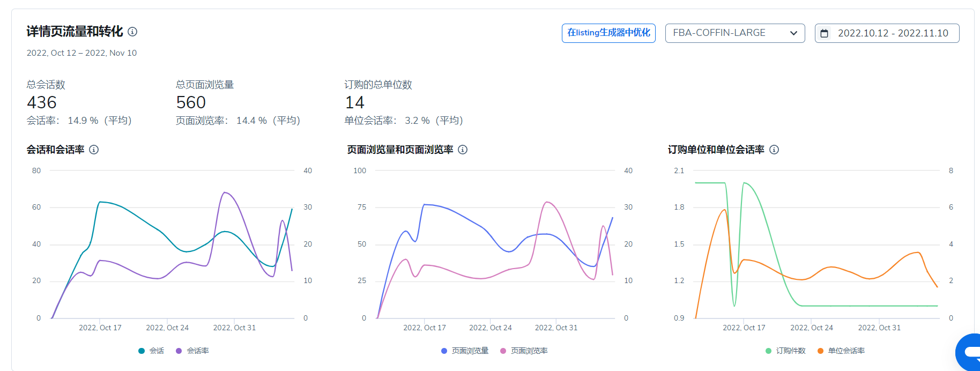The image size is (980, 371).
Task: Open date range picker 2022.10.12 - 2022.11.10
Action: pos(893,33)
